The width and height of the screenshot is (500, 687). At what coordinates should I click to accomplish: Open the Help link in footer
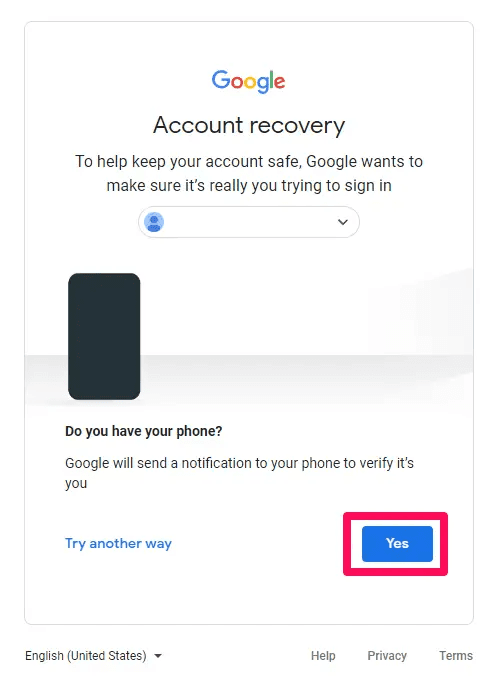click(x=323, y=655)
